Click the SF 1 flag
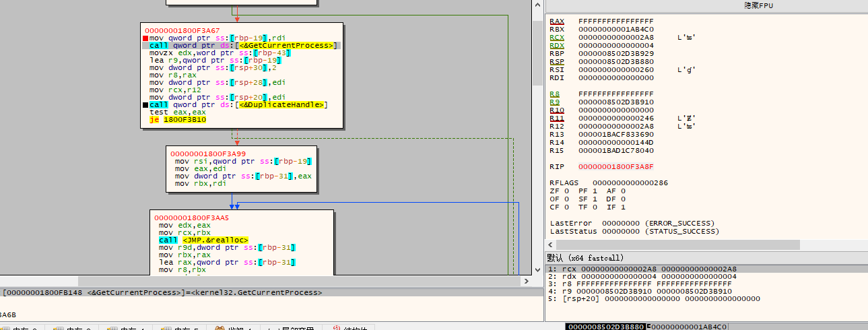 point(588,199)
